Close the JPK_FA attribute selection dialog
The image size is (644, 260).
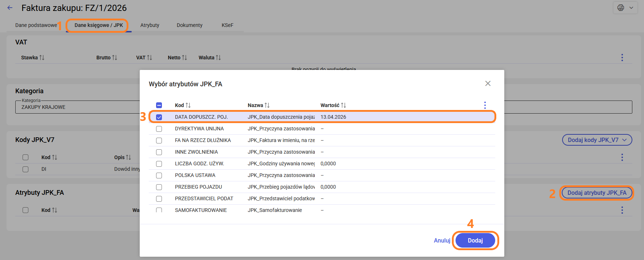pyautogui.click(x=488, y=83)
